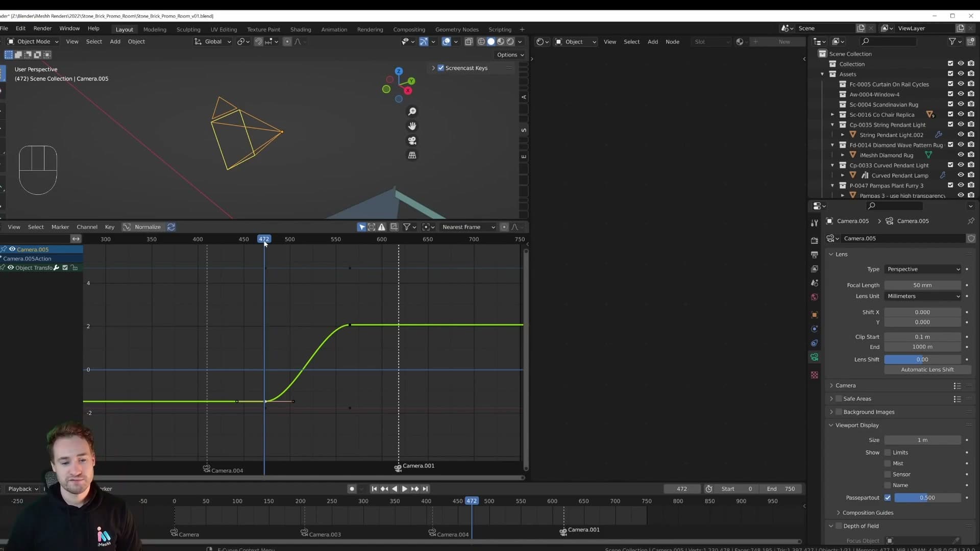Click the Z axis on navigation gizmo
980x551 pixels.
click(x=399, y=71)
